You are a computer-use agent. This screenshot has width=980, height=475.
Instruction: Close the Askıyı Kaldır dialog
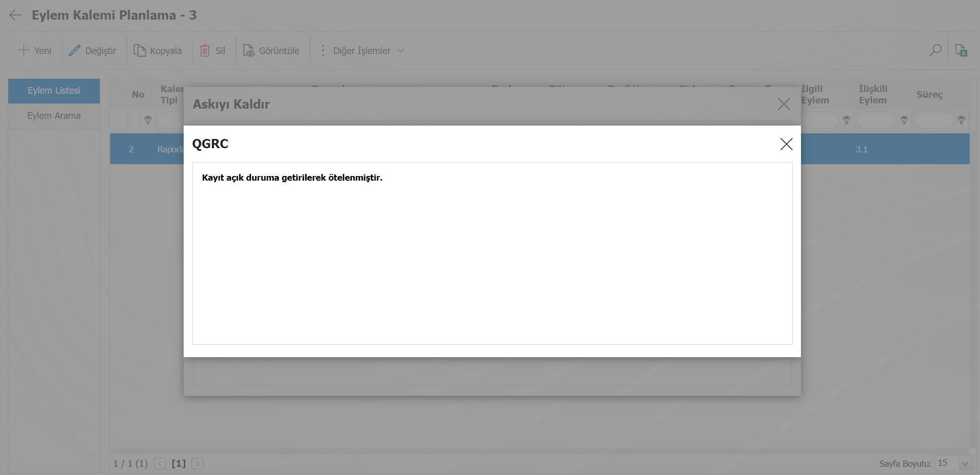pyautogui.click(x=783, y=104)
